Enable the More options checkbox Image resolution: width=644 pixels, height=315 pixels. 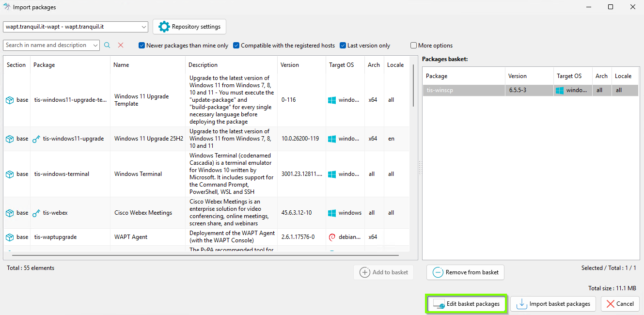(413, 46)
